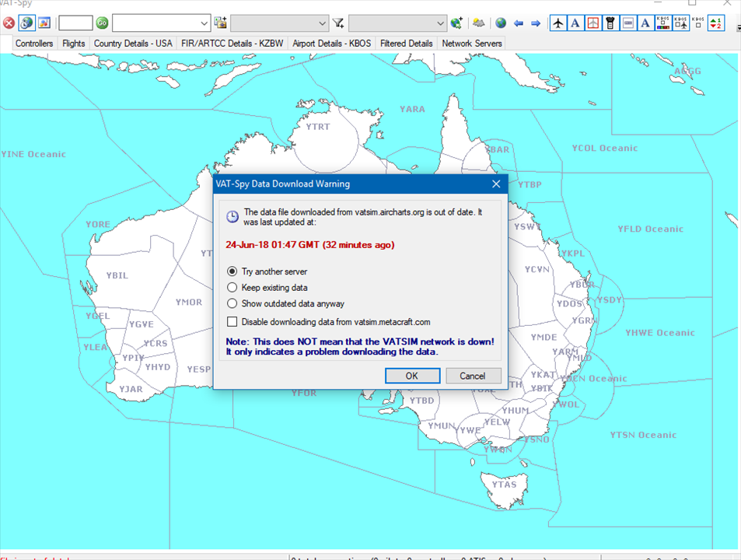Click Cancel in the warning dialog
741x560 pixels.
(473, 376)
